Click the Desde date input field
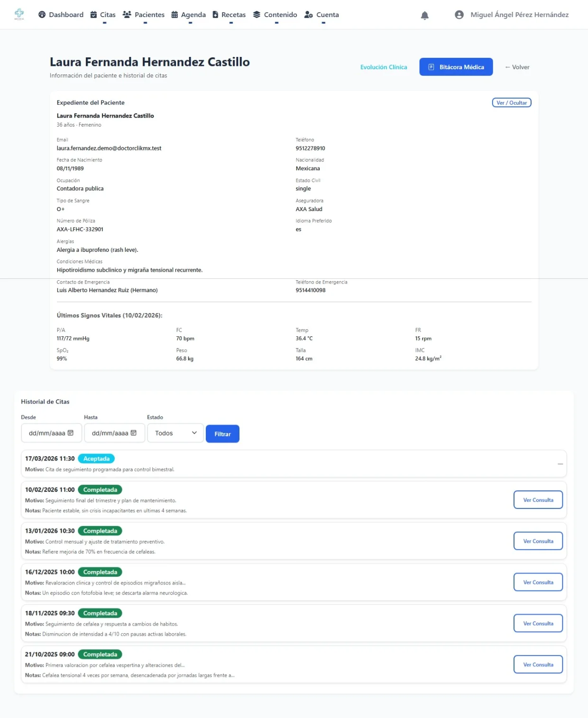Screen dimensions: 588x718 point(46,433)
